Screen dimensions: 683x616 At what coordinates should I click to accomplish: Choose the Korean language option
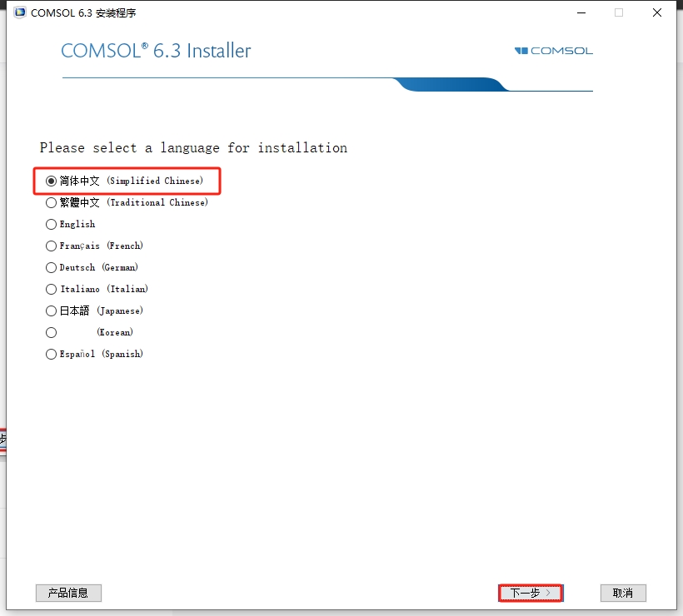coord(51,333)
